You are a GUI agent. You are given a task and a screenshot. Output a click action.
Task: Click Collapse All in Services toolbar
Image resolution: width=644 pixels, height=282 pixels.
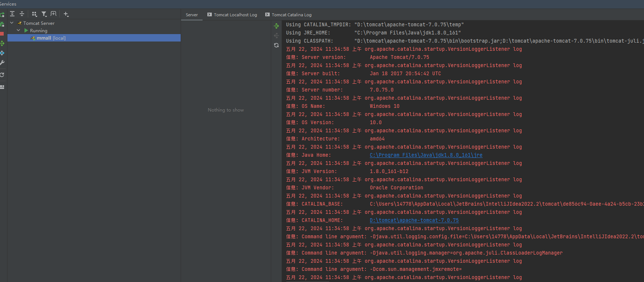click(x=22, y=14)
